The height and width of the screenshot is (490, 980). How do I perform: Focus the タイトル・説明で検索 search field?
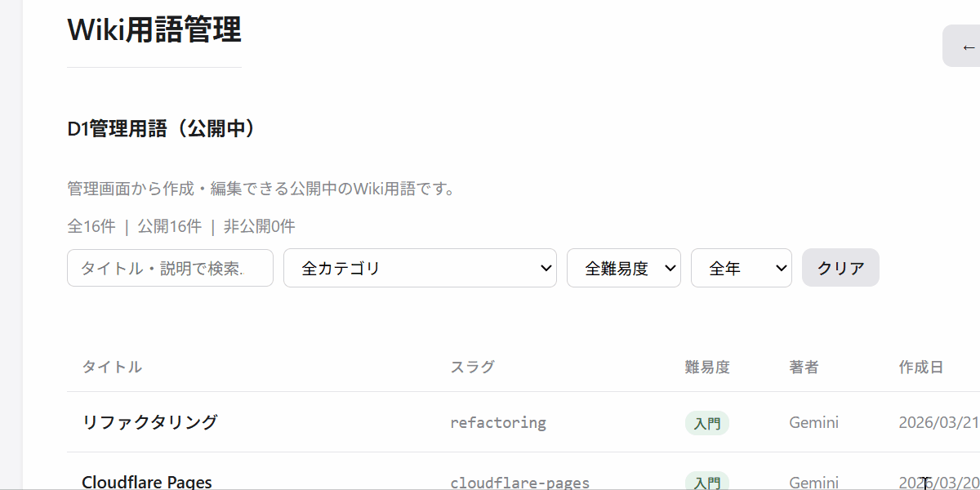(x=170, y=268)
